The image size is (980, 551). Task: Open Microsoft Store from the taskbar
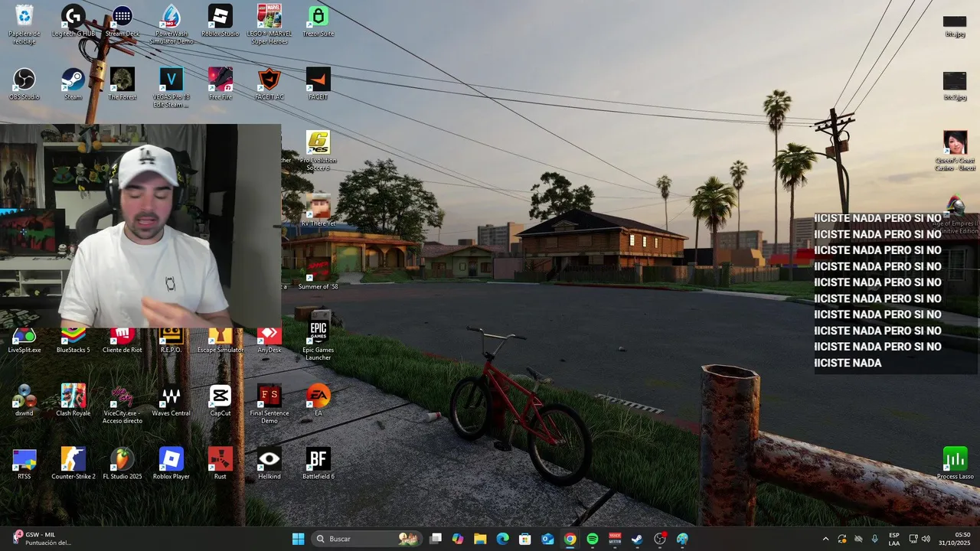click(525, 539)
